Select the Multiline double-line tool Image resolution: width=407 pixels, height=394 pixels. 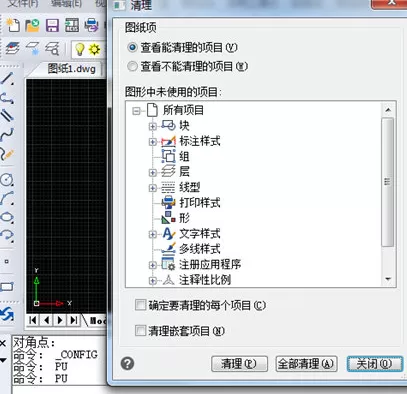(x=7, y=115)
